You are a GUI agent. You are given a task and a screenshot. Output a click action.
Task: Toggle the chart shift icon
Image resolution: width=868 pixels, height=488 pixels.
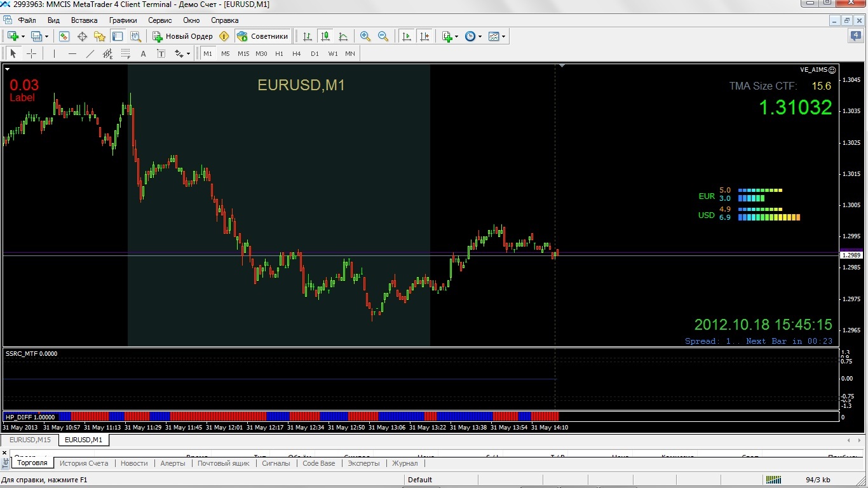424,36
